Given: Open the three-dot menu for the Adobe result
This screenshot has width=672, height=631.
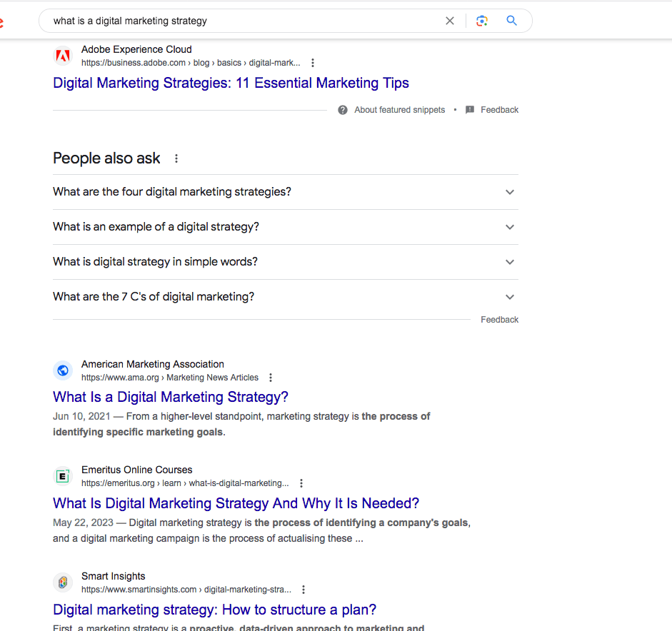Looking at the screenshot, I should 313,63.
